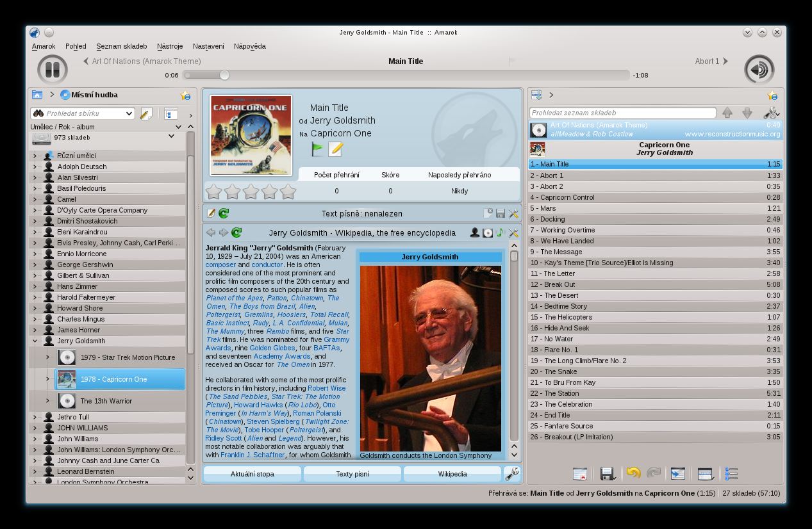Open the Nástroje menu

click(170, 46)
